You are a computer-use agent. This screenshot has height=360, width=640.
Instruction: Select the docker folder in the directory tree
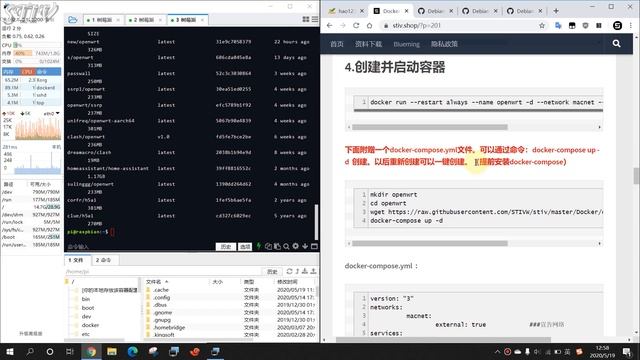click(x=90, y=325)
